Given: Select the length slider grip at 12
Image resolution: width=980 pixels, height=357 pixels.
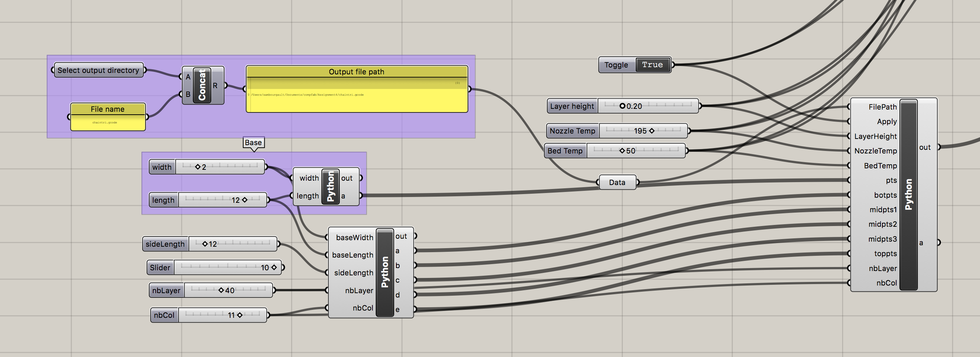Looking at the screenshot, I should tap(245, 200).
